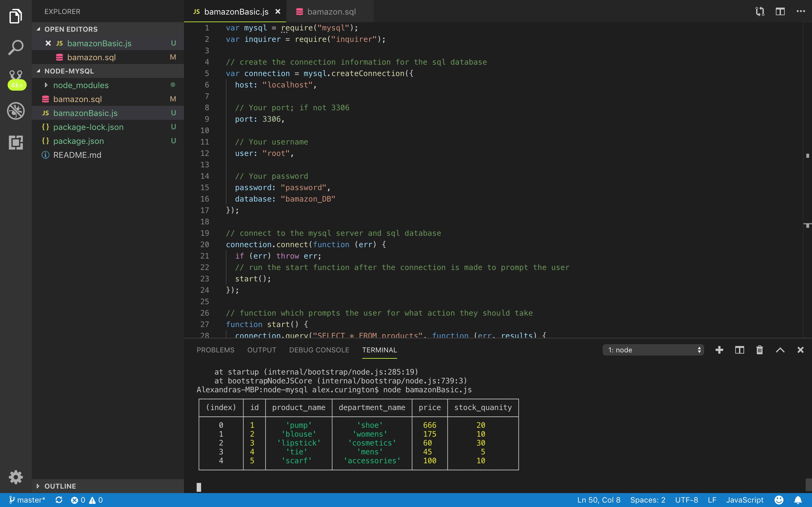Open the terminal selector '1: node' dropdown
812x507 pixels.
coord(653,350)
